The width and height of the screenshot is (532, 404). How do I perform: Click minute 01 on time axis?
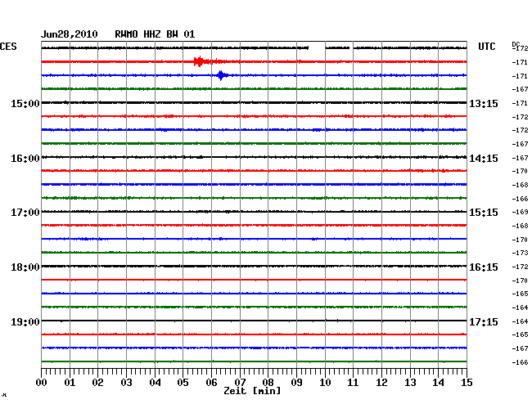point(70,383)
